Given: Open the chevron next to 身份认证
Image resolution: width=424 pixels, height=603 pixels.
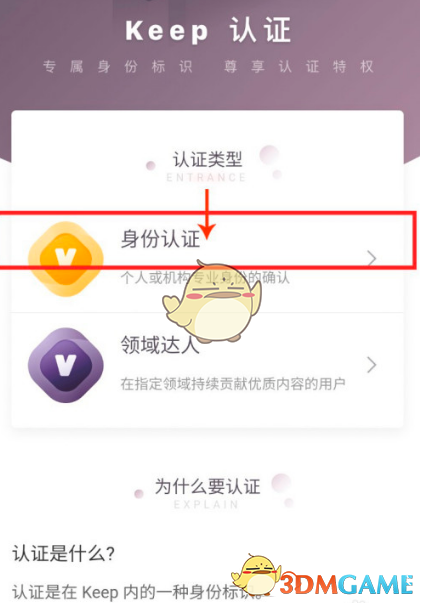Looking at the screenshot, I should (371, 258).
